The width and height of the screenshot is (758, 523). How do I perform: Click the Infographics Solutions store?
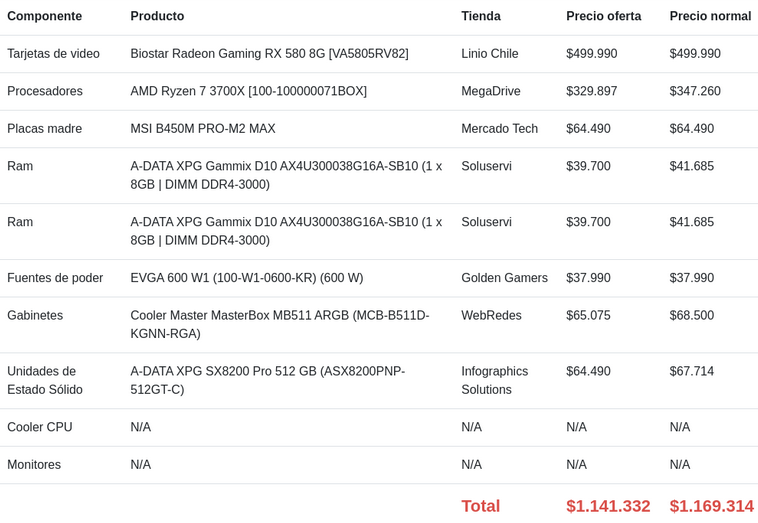(495, 380)
